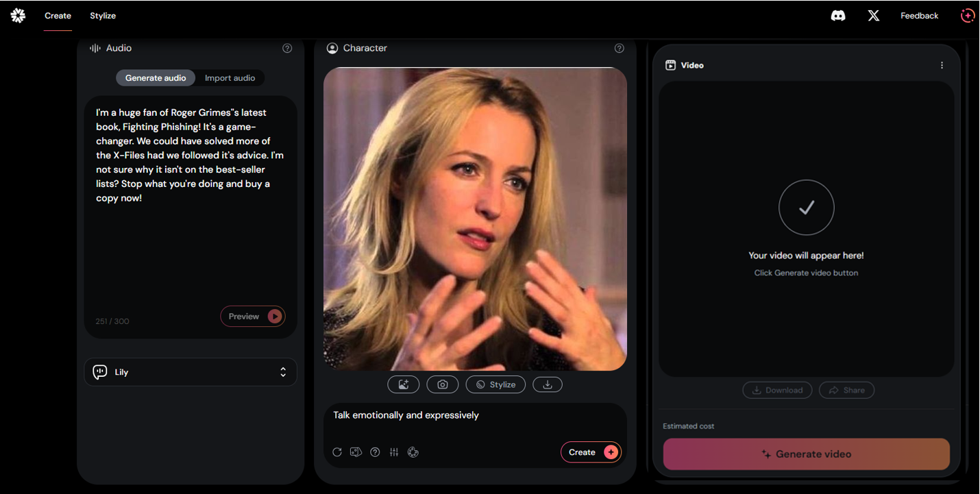This screenshot has width=980, height=494.
Task: Select the Generate audio option
Action: 156,78
